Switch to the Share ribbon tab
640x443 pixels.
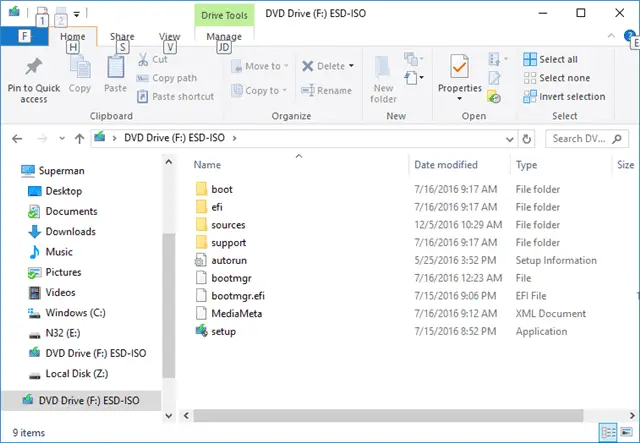pos(122,36)
